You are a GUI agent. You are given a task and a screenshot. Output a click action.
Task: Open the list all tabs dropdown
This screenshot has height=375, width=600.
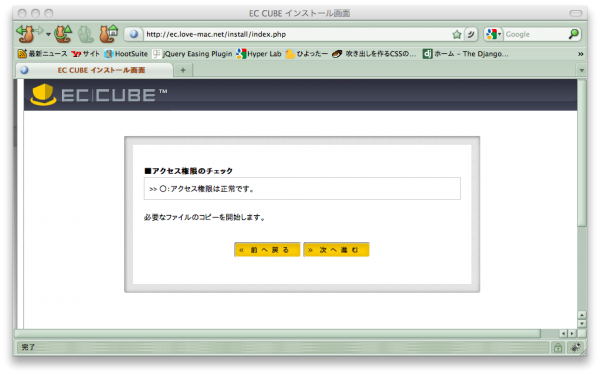click(x=582, y=70)
